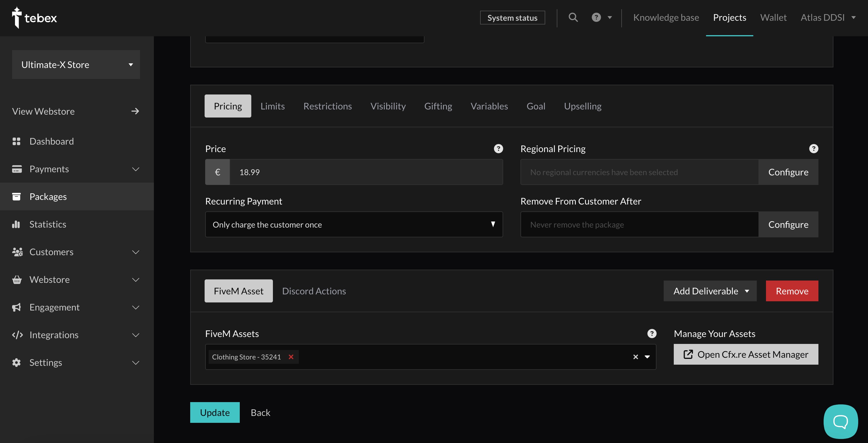This screenshot has height=443, width=868.
Task: Click the Price input field
Action: (366, 172)
